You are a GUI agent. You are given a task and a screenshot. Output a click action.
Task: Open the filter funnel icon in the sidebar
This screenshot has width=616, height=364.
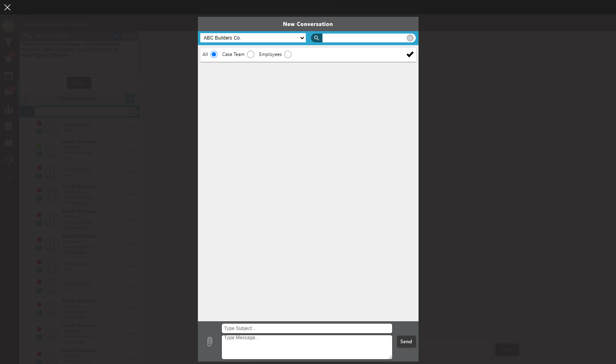coord(8,42)
